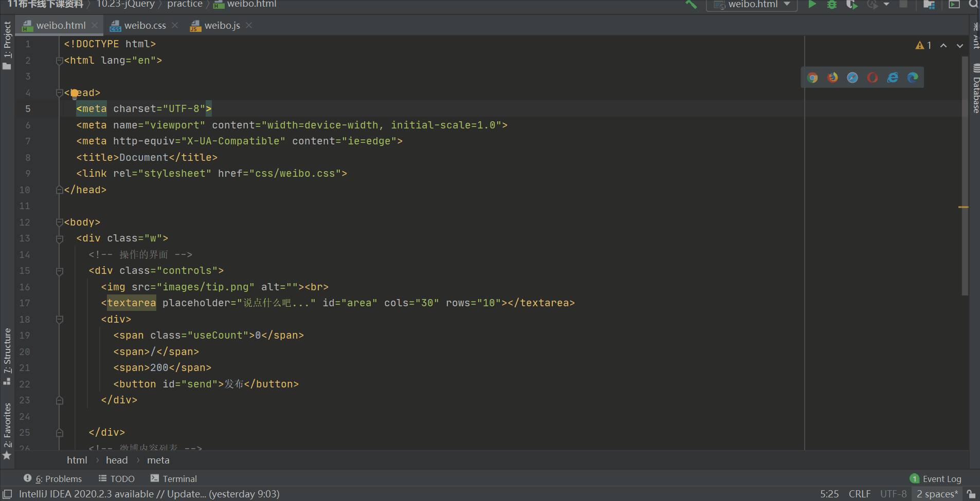Click the button id="send" line of code
This screenshot has height=501, width=980.
pyautogui.click(x=206, y=384)
